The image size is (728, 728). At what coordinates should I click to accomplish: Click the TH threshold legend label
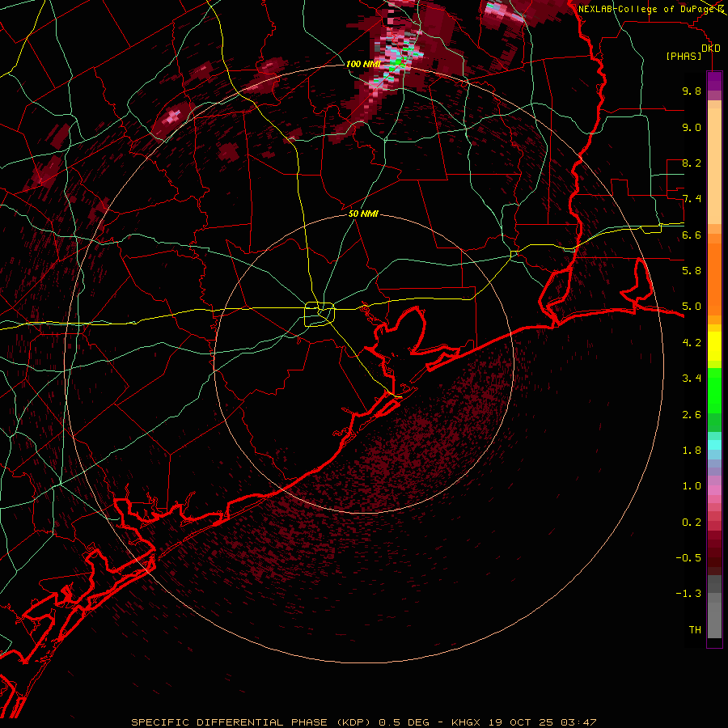(695, 630)
